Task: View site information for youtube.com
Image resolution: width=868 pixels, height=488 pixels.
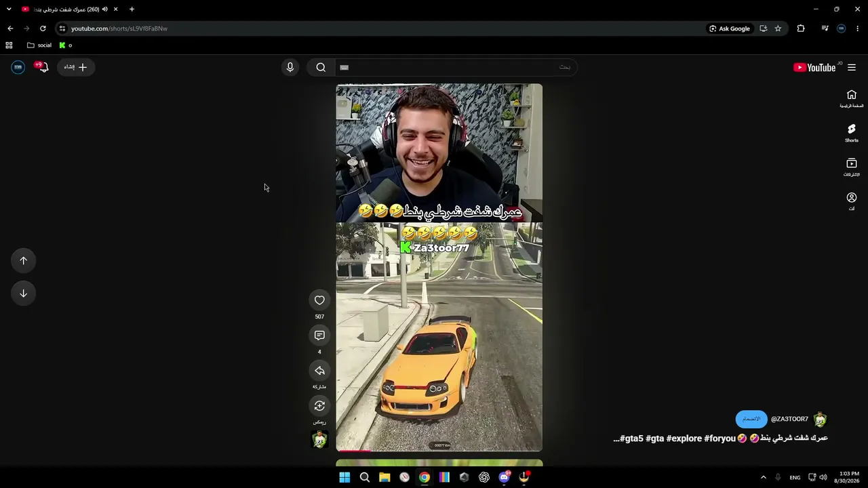Action: (62, 28)
